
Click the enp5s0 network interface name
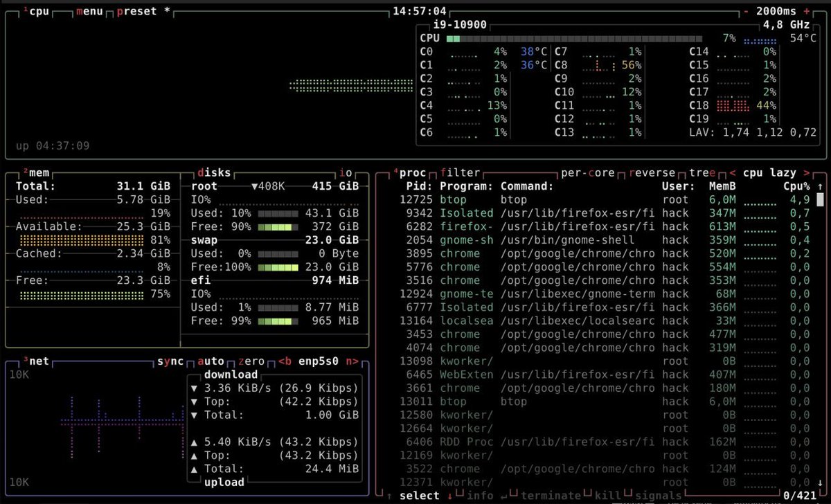click(319, 361)
